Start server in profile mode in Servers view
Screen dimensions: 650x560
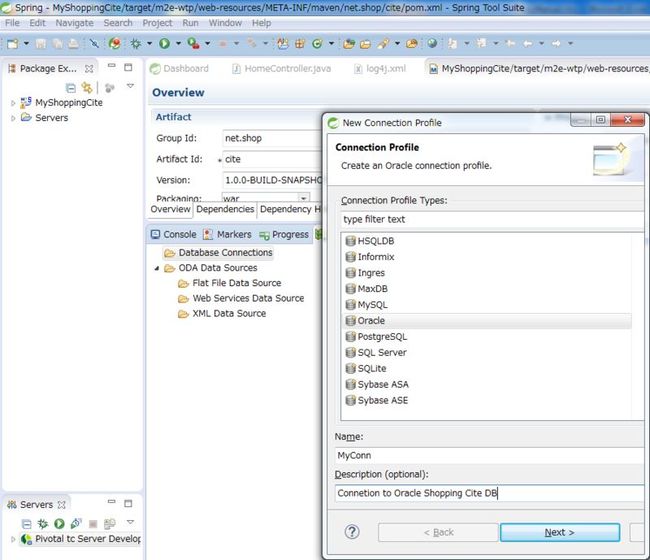tap(76, 523)
